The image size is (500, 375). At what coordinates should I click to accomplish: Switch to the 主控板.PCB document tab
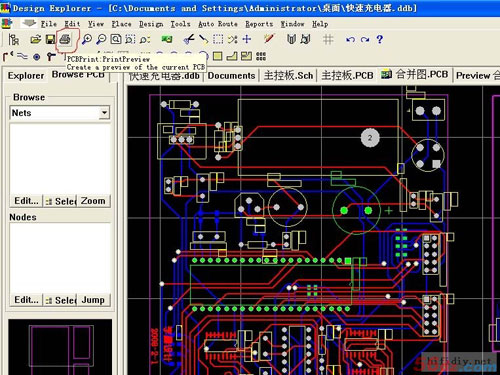click(347, 76)
